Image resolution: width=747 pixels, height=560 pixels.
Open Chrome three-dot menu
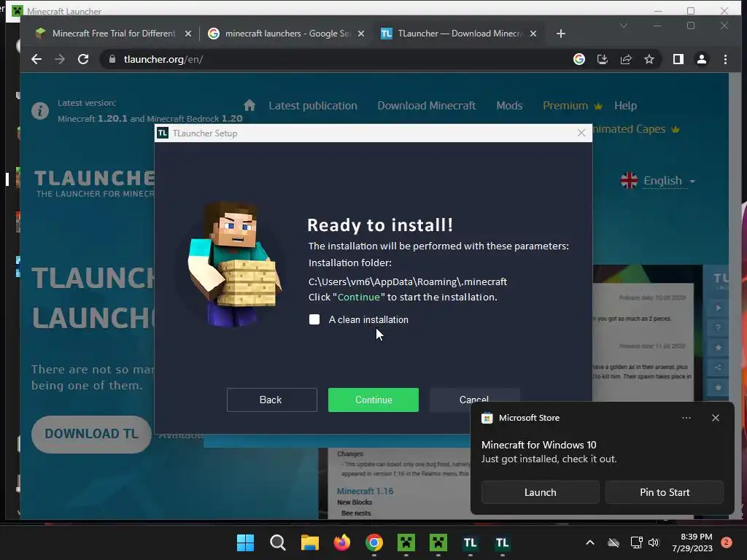726,60
